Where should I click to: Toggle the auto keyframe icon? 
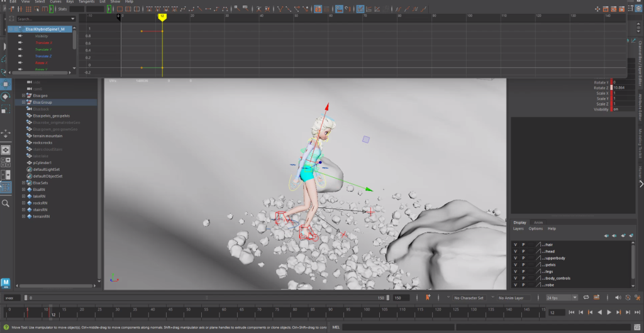pos(628,297)
